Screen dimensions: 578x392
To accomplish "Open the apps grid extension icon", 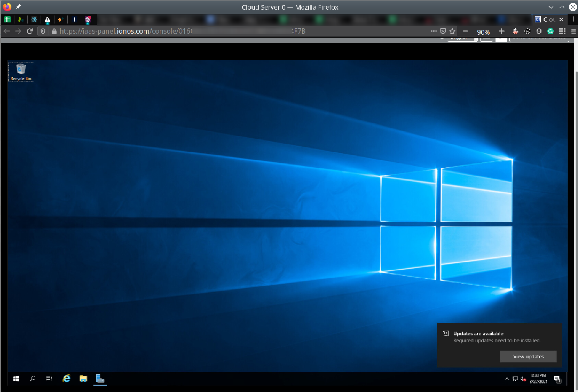I will click(x=562, y=31).
